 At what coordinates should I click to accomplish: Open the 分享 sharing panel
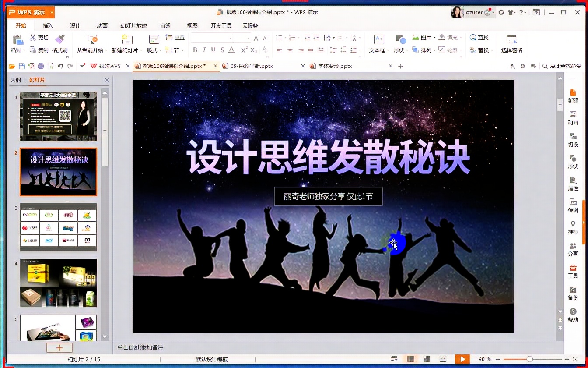pos(573,250)
